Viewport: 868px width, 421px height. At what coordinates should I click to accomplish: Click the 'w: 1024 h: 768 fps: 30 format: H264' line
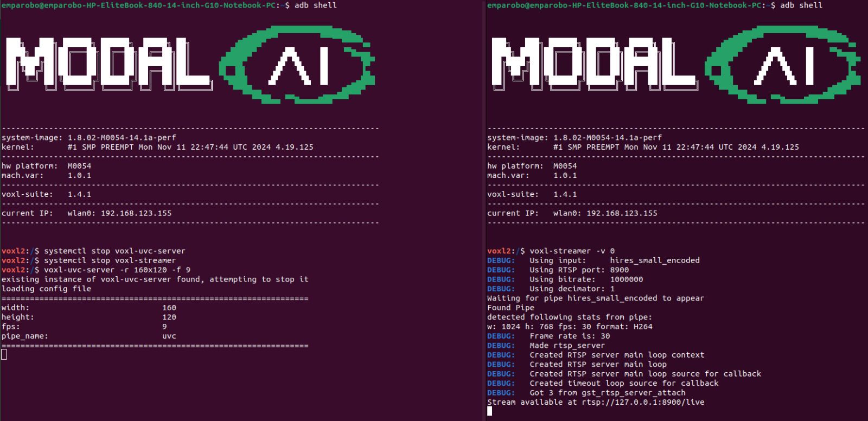pos(570,327)
